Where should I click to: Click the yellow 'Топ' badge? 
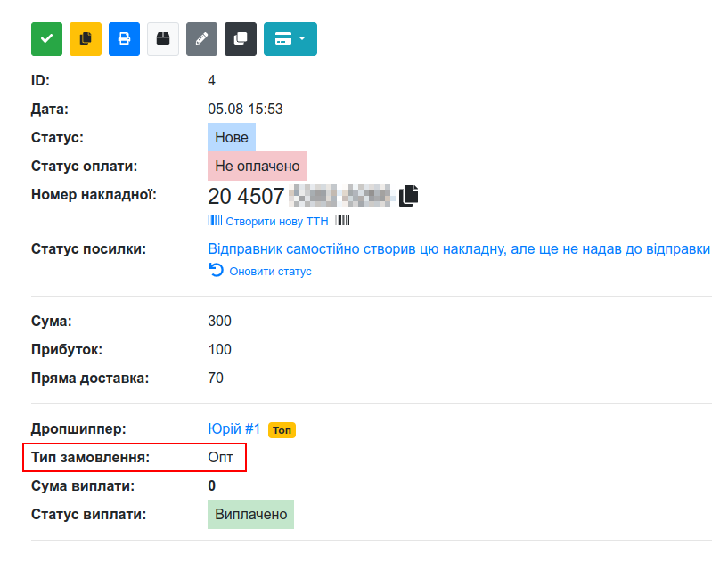[x=282, y=430]
